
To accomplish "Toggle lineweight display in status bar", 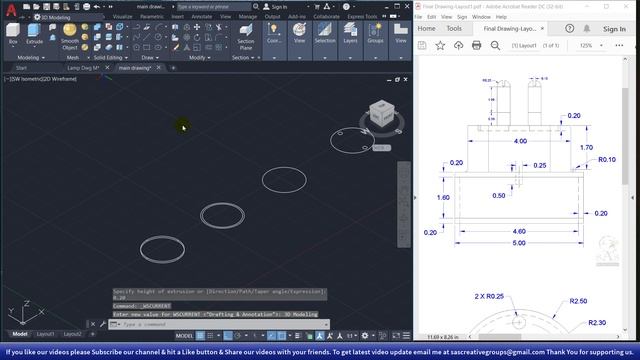I will (298, 336).
